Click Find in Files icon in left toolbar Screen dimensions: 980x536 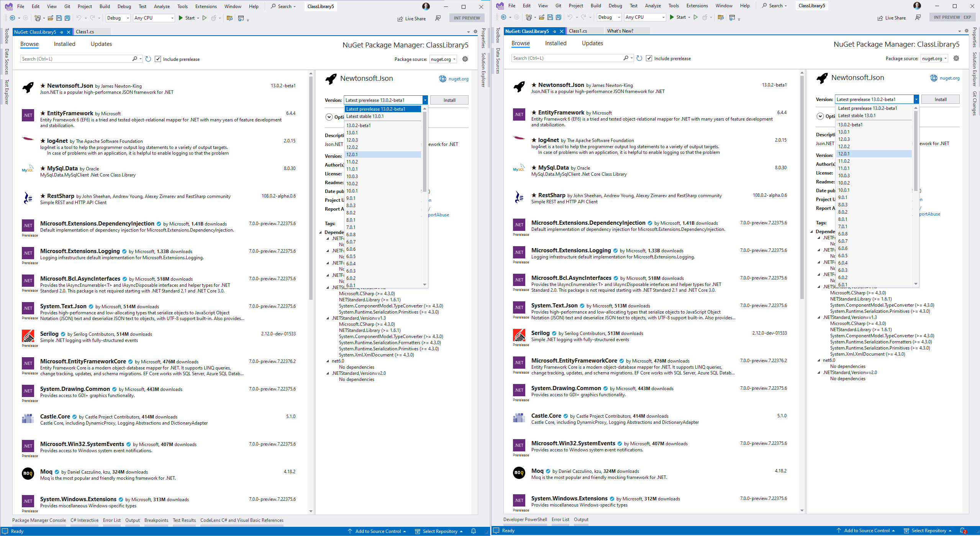(229, 18)
